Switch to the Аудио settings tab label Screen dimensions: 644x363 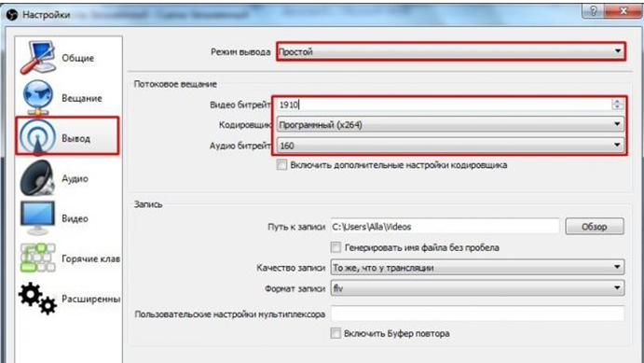(75, 178)
